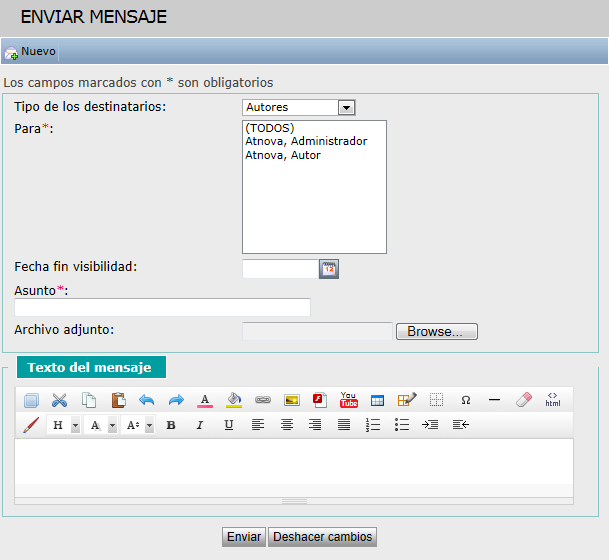
Task: Redo with the blue right arrow
Action: [x=176, y=400]
